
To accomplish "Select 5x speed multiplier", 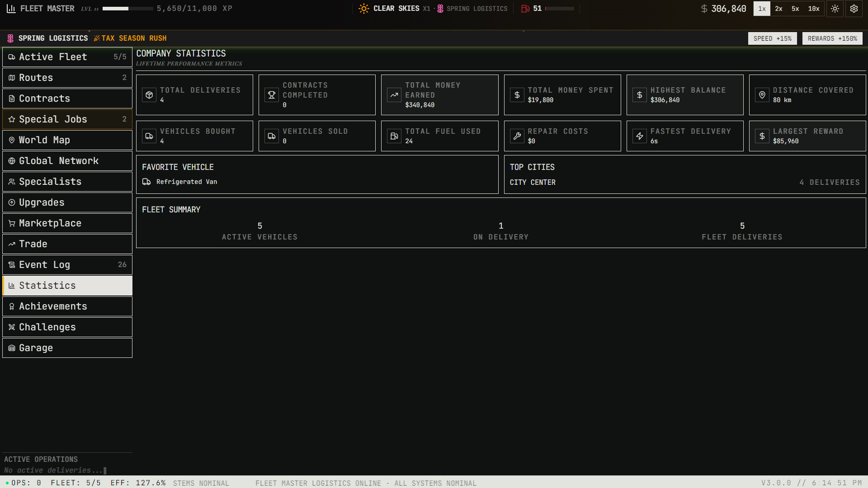I will (795, 9).
